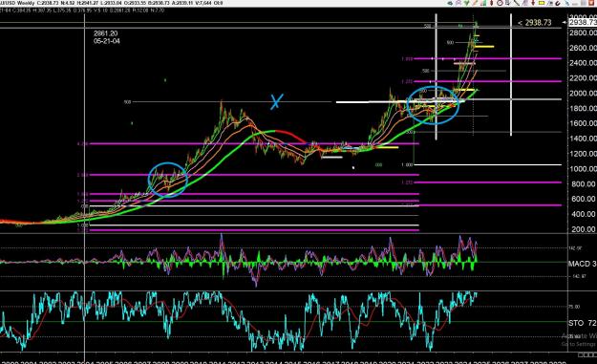Click the current price tag 2938.73 on the price axis
Screen dimensions: 597x364
[x=583, y=23]
